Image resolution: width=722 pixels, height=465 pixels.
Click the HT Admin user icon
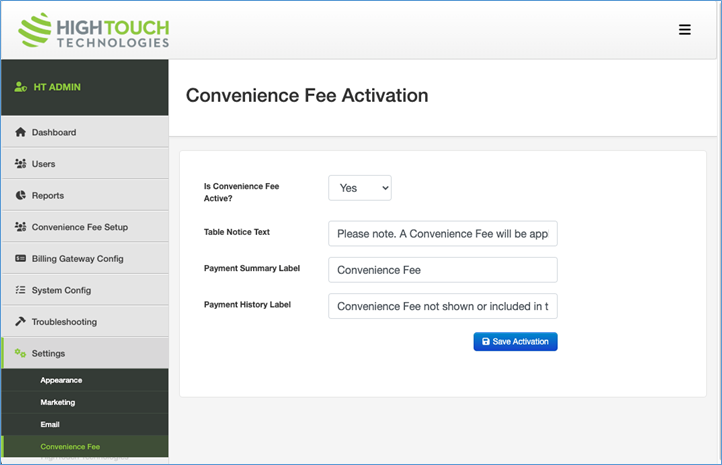20,87
